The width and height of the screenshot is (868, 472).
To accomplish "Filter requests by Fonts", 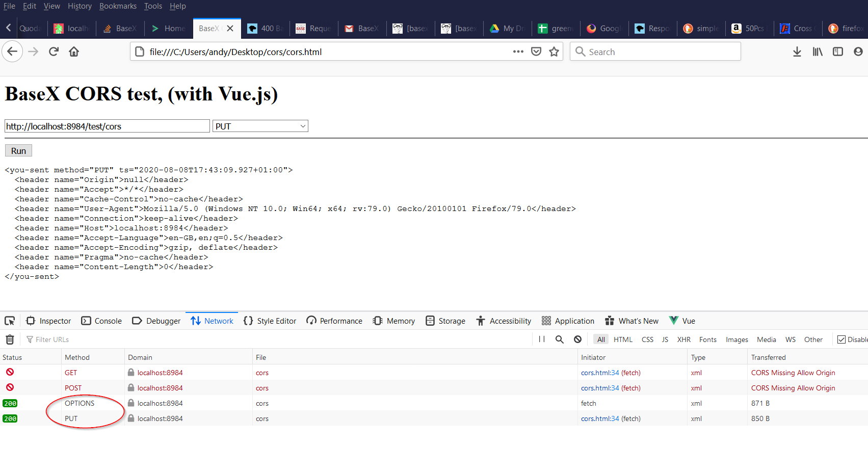I will pyautogui.click(x=708, y=339).
